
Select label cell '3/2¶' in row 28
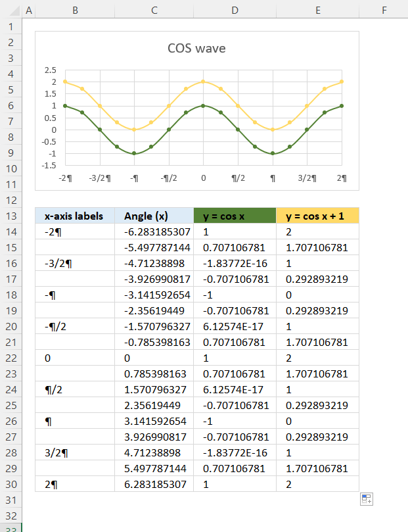coord(75,452)
